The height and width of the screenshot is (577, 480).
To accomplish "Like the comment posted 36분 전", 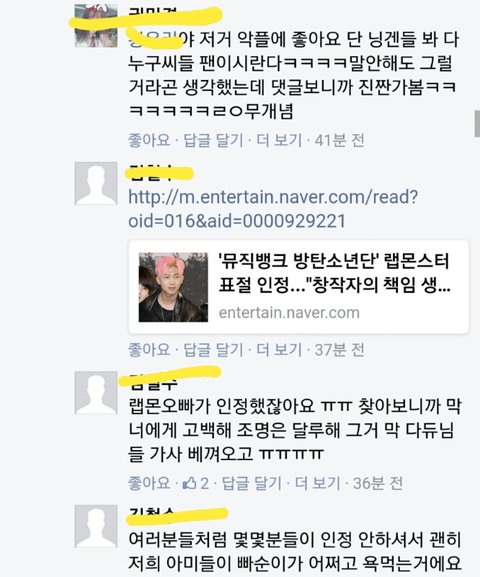I will point(149,483).
